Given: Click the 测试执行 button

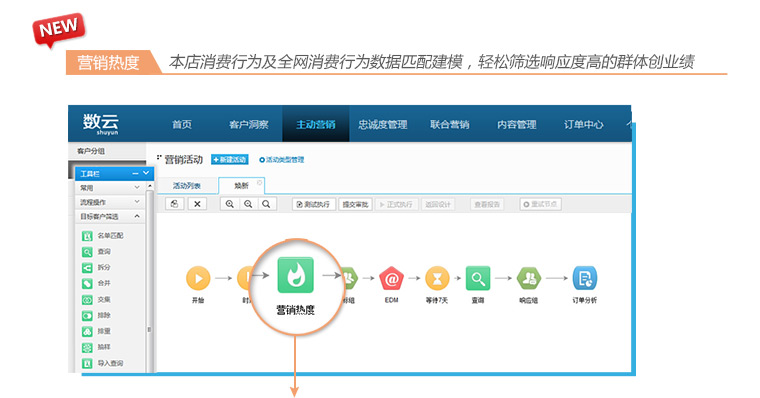Looking at the screenshot, I should pos(314,205).
